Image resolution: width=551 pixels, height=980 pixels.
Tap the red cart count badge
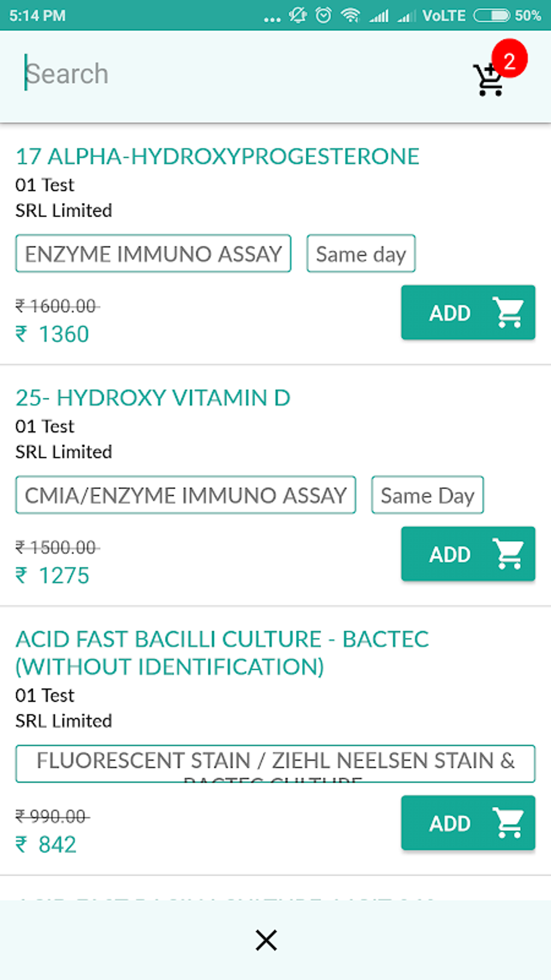[x=509, y=59]
